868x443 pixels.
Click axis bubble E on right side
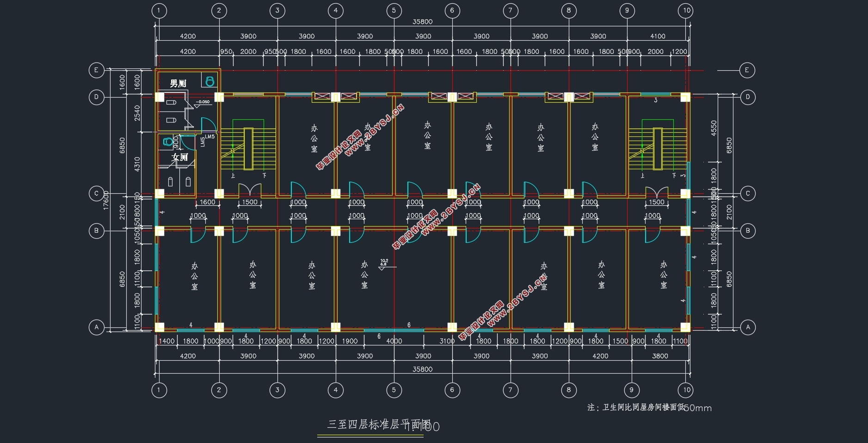coord(747,70)
